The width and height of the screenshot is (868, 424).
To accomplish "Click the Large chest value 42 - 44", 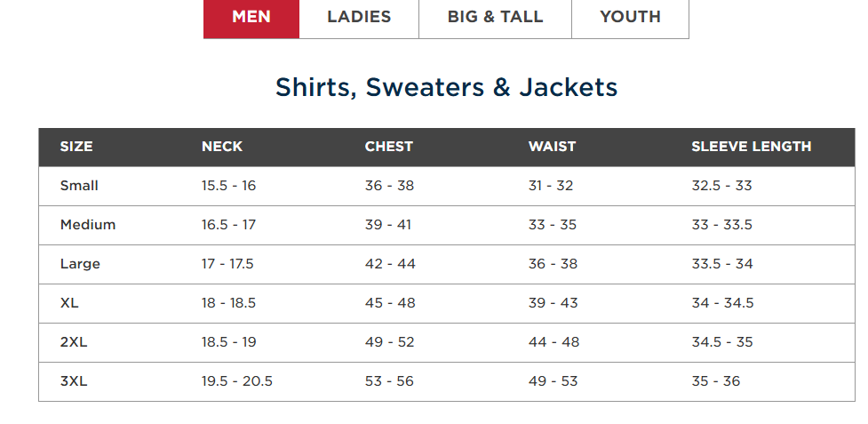I will click(390, 264).
